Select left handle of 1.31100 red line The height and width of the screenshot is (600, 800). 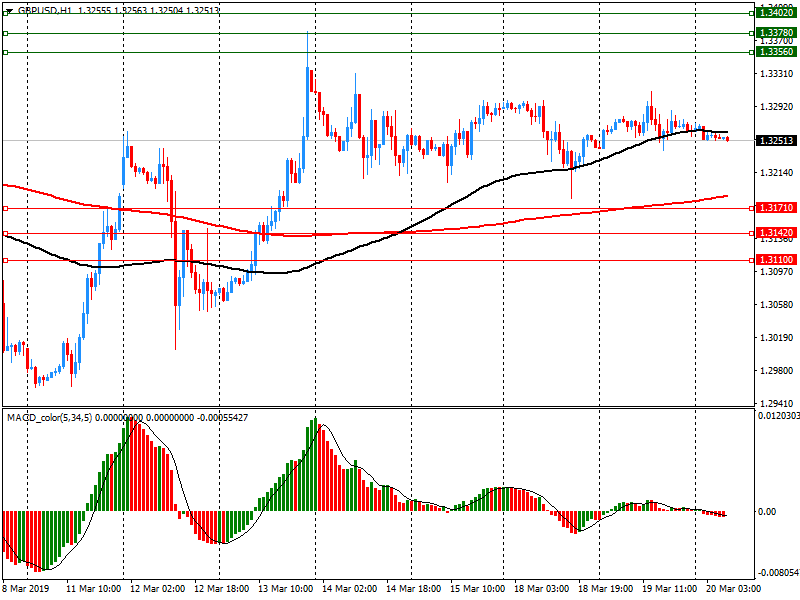click(x=6, y=260)
